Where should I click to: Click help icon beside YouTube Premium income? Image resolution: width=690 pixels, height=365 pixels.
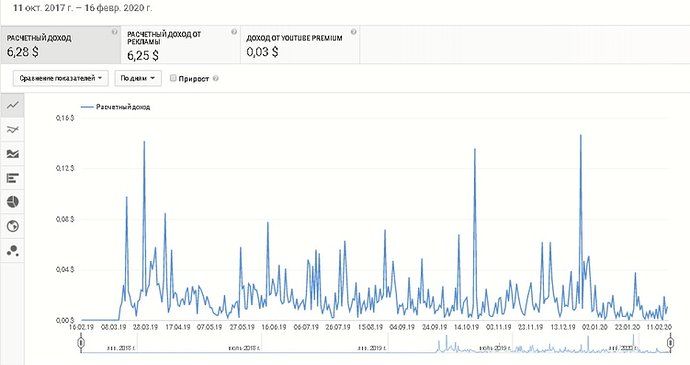coord(353,32)
